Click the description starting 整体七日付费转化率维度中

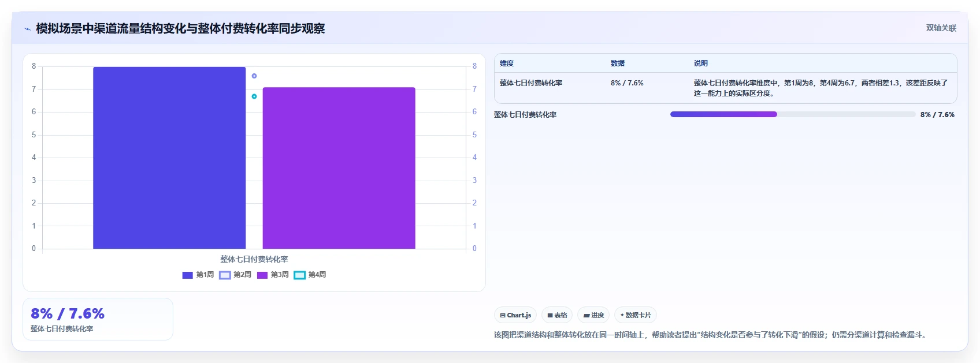[x=821, y=88]
